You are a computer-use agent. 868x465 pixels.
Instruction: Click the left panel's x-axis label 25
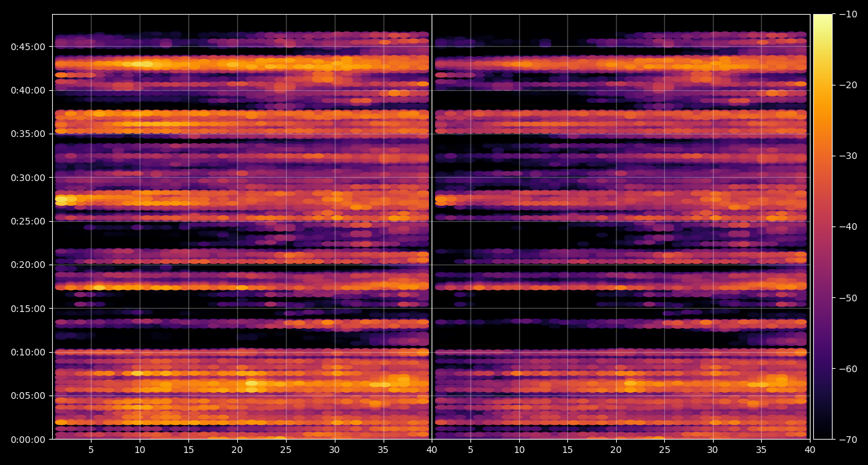(x=286, y=450)
